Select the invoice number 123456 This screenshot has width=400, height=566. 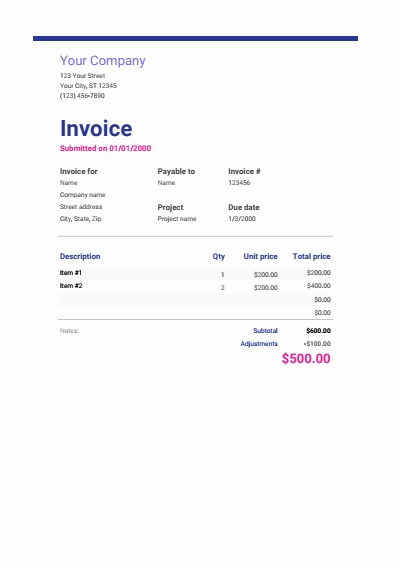(239, 183)
